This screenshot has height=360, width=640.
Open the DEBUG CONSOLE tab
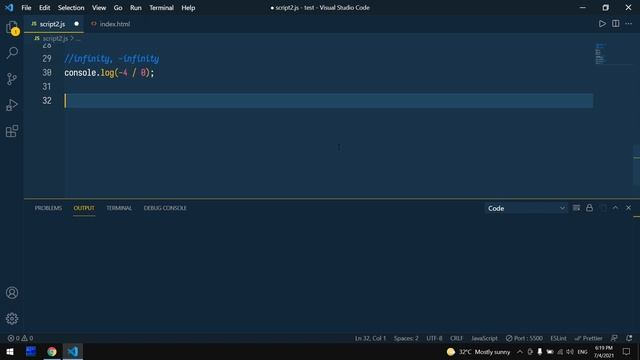(x=165, y=208)
